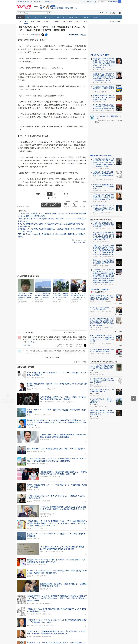Share article on Facebook icon
Viewport: 138px width, 644px height.
pos(46,35)
